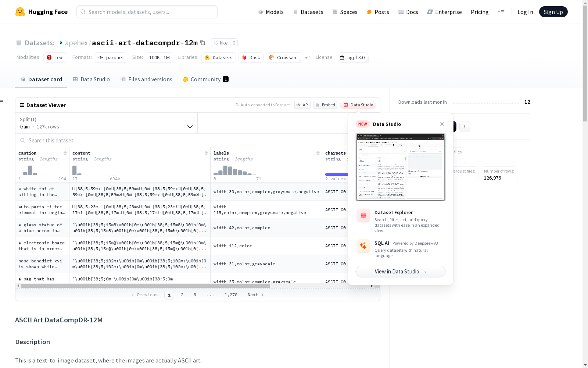Click the 'width 112,color' labels cell
This screenshot has height=368, width=588.
[266, 246]
